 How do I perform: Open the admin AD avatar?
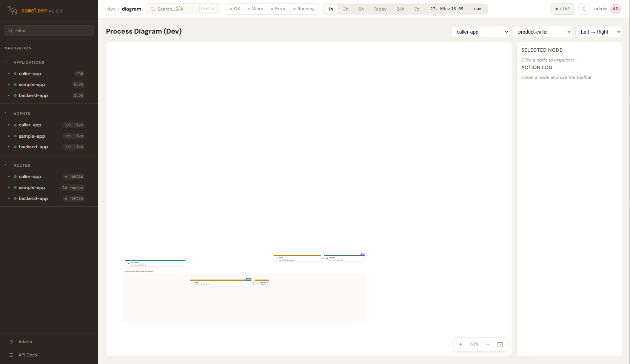coord(616,9)
